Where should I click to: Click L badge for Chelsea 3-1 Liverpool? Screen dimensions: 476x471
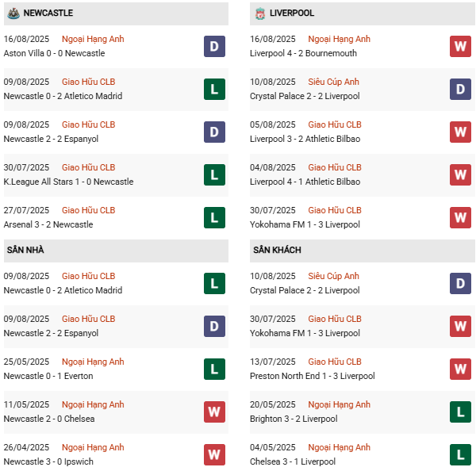pyautogui.click(x=460, y=454)
